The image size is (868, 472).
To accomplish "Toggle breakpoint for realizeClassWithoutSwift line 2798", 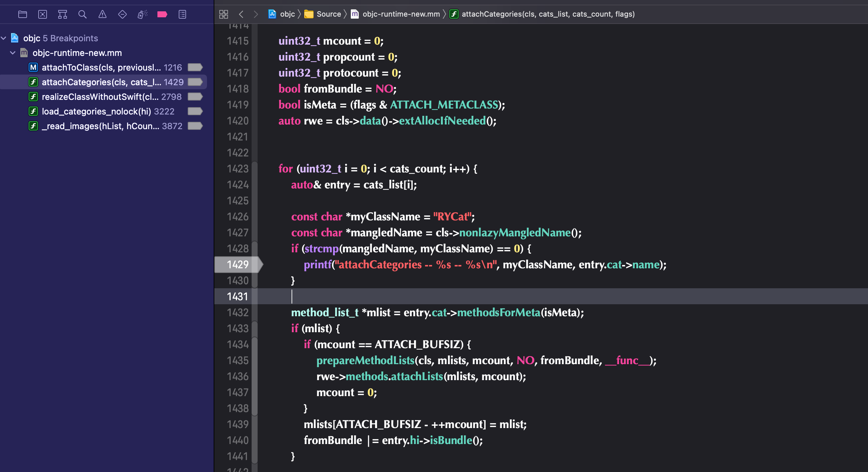I will point(195,97).
